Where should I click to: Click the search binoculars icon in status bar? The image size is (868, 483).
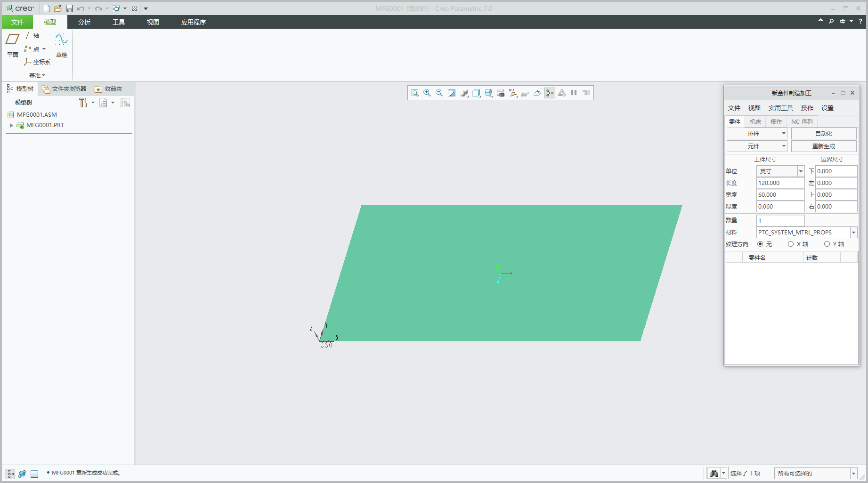[x=714, y=473]
